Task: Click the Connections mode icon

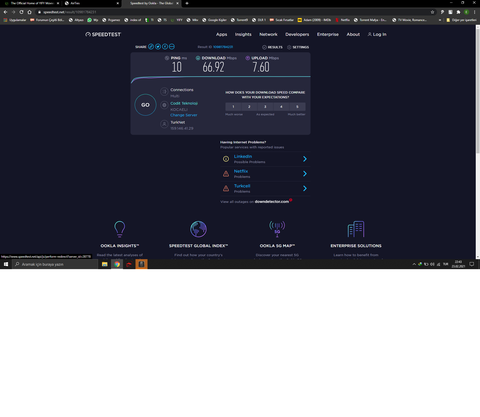Action: click(x=164, y=91)
